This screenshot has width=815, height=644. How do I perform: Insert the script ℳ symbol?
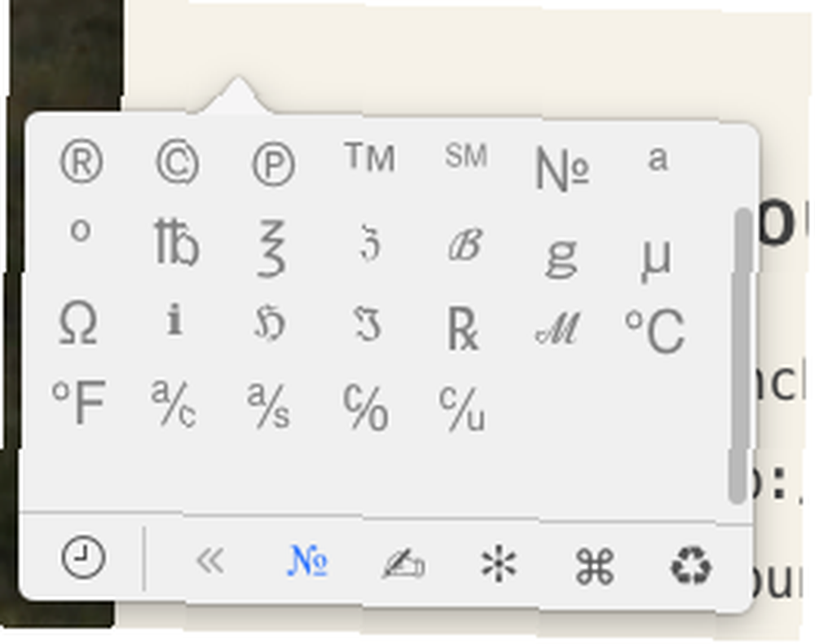point(558,329)
